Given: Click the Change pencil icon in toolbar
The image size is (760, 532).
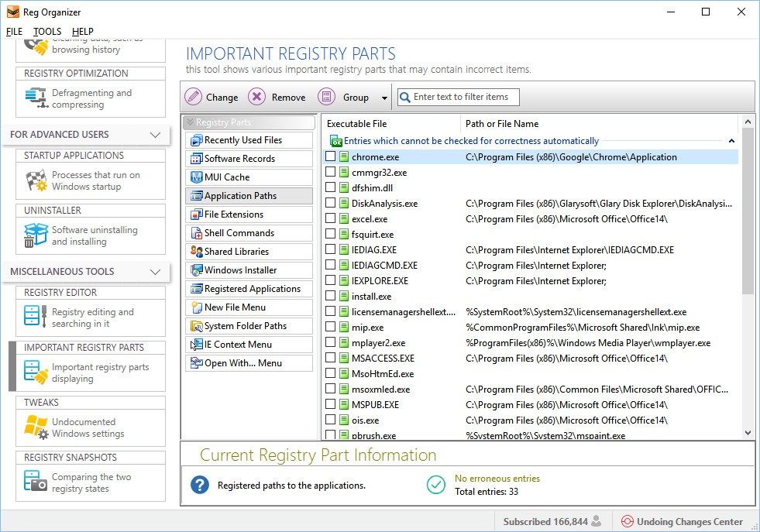Looking at the screenshot, I should click(194, 97).
